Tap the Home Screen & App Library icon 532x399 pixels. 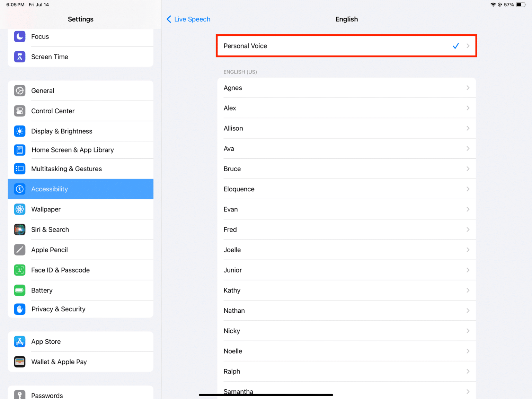[x=20, y=150]
